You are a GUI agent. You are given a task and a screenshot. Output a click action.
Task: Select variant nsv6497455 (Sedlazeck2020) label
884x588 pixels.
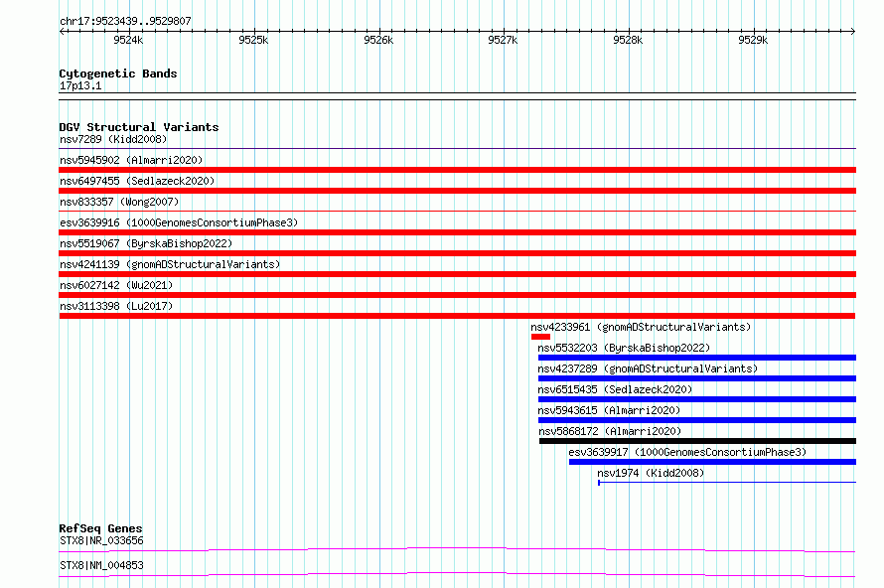tap(137, 181)
